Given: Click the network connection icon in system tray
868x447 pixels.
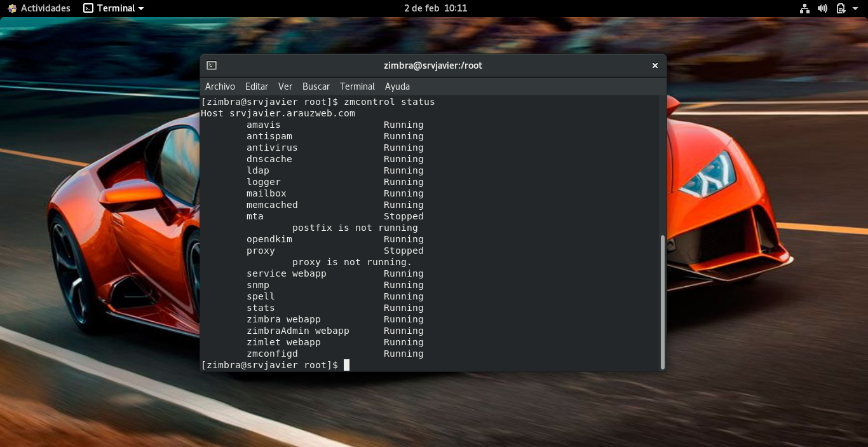Looking at the screenshot, I should tap(804, 8).
